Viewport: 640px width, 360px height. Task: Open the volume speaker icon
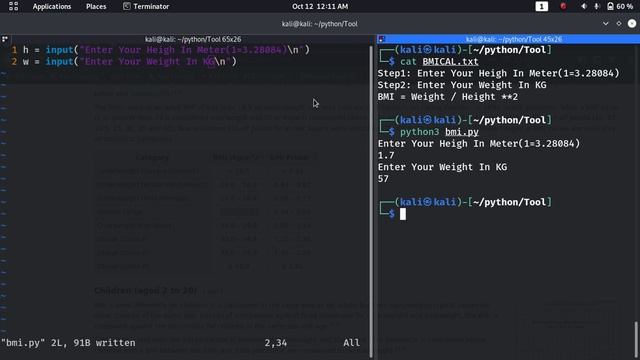point(584,6)
